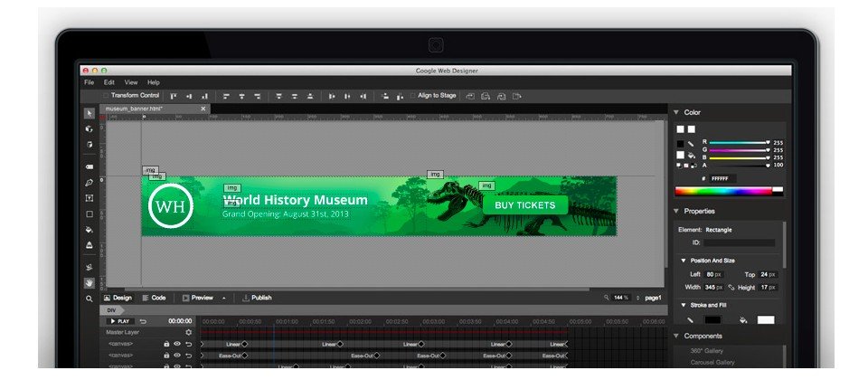Click the hex color FFFFFF field
Image resolution: width=868 pixels, height=380 pixels.
click(x=722, y=179)
